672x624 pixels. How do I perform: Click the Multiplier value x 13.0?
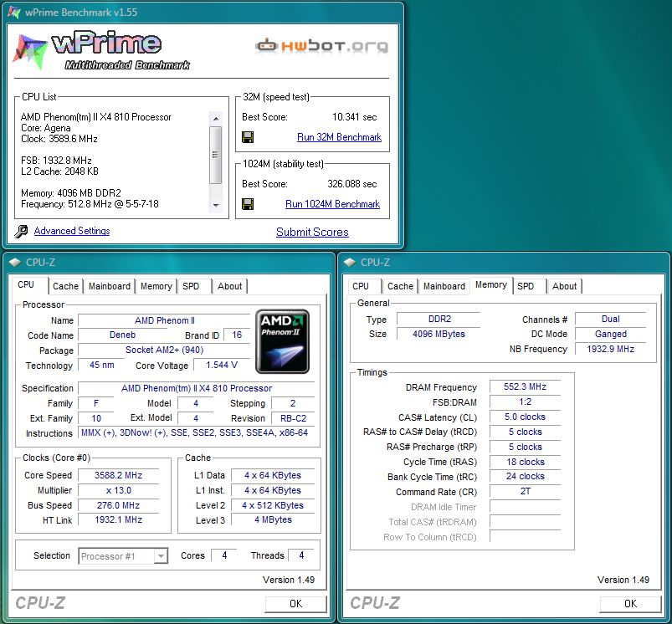click(118, 490)
